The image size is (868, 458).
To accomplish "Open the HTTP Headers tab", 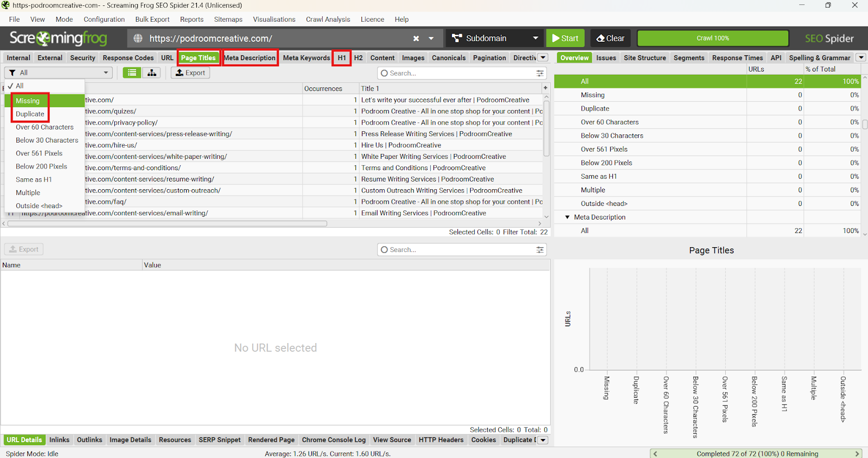I will click(x=441, y=440).
